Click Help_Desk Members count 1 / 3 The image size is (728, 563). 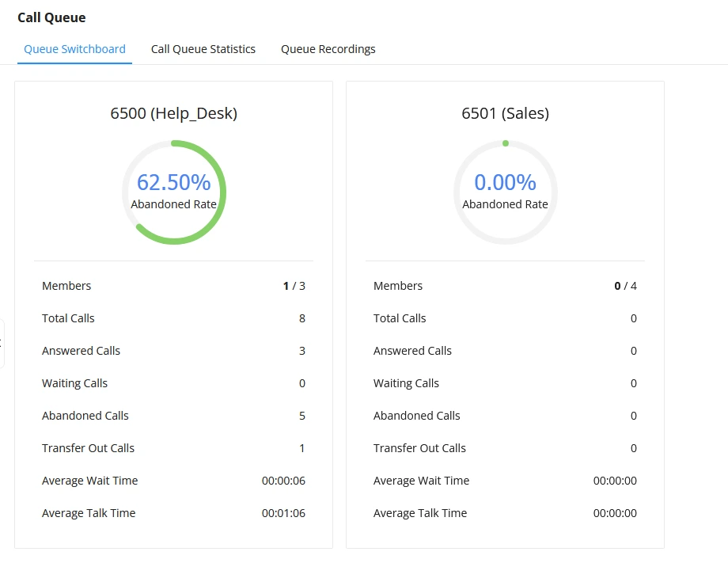[294, 286]
